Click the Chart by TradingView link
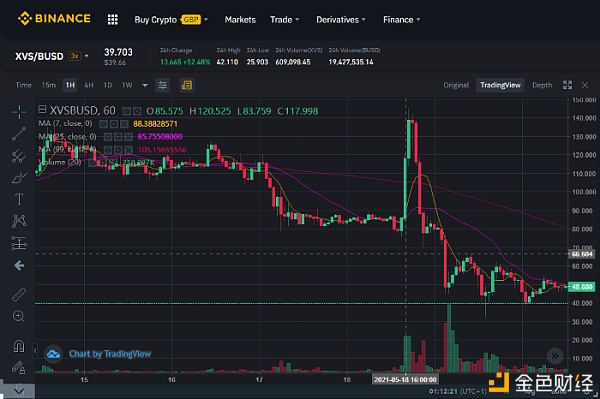This screenshot has width=600, height=399. [110, 354]
